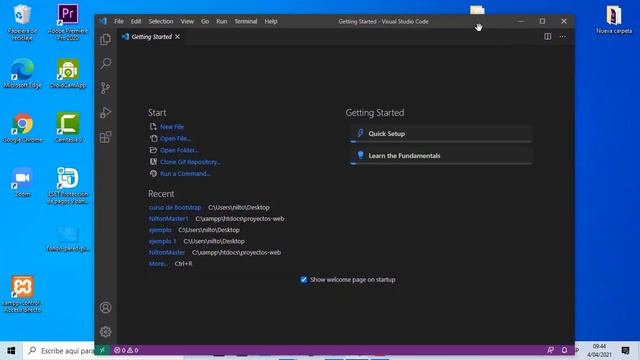Open the File menu
The width and height of the screenshot is (640, 360).
click(119, 21)
